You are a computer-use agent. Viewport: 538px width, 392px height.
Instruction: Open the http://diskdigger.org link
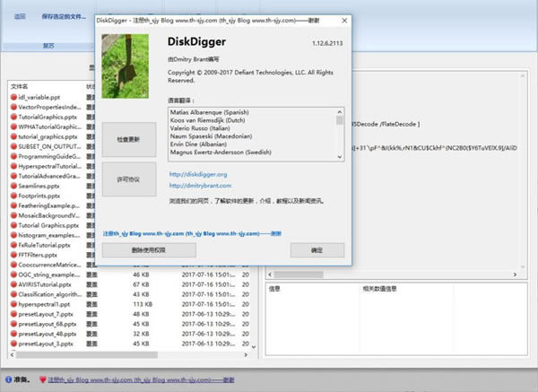pyautogui.click(x=198, y=174)
